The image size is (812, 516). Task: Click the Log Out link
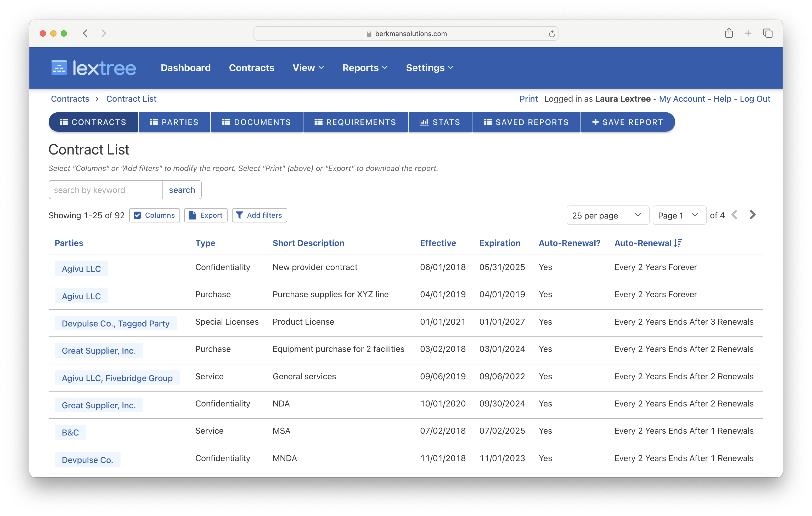pyautogui.click(x=755, y=99)
